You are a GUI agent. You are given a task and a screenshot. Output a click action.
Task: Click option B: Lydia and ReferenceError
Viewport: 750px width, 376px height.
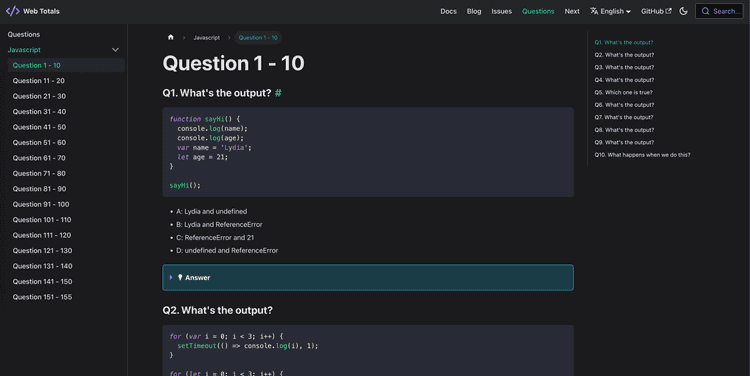219,224
